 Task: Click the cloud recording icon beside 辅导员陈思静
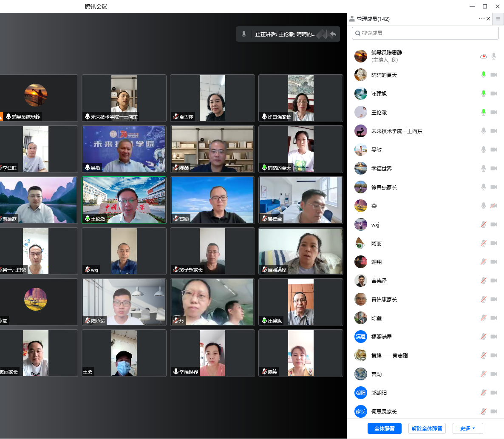pos(483,56)
